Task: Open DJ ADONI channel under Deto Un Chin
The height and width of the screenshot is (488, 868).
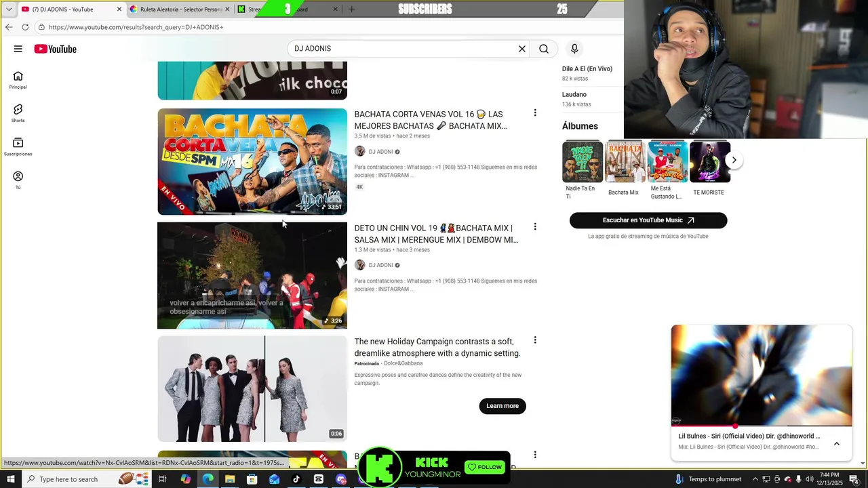Action: pyautogui.click(x=380, y=265)
